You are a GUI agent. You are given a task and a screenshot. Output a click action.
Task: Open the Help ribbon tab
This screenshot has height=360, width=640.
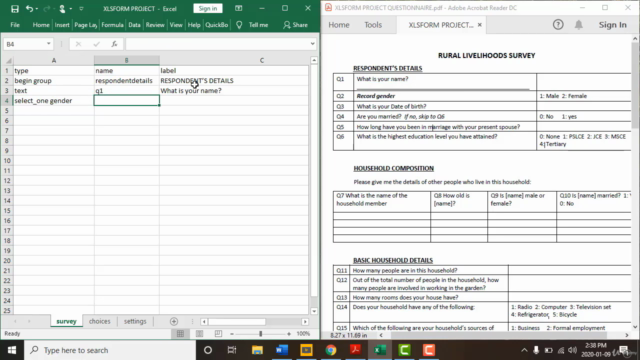pos(194,25)
